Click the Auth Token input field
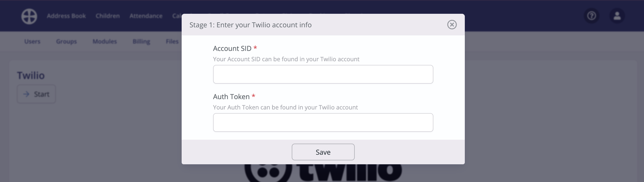644x182 pixels. (x=323, y=122)
